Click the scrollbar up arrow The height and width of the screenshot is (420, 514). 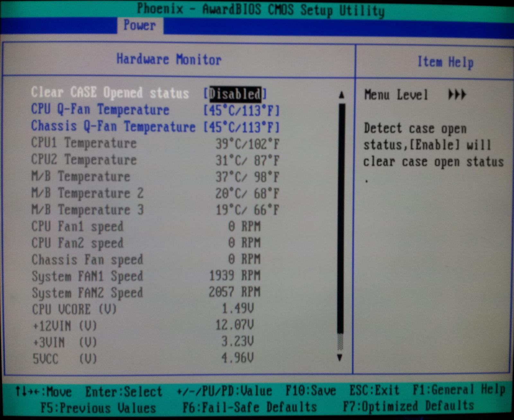pyautogui.click(x=341, y=95)
